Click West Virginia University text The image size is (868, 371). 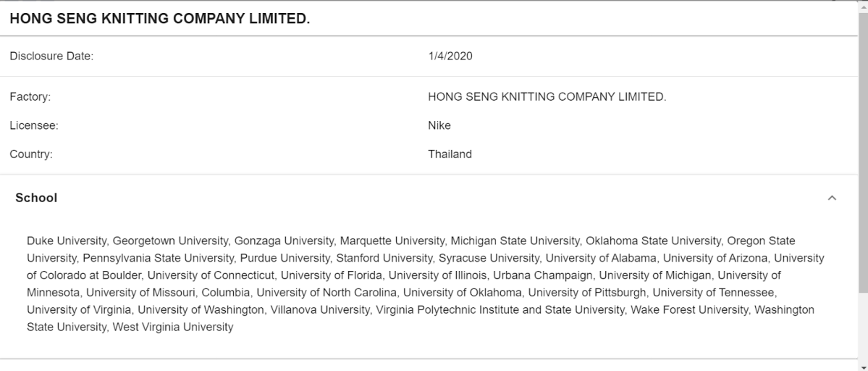tap(172, 328)
